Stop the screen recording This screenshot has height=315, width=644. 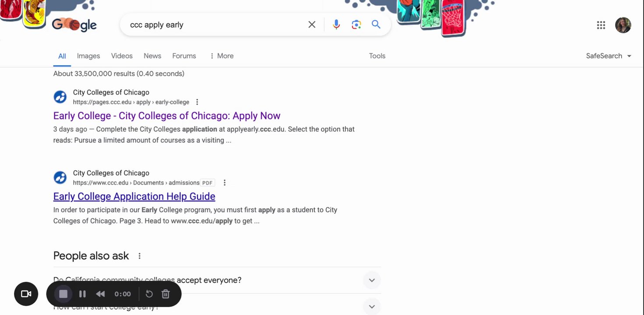pyautogui.click(x=63, y=294)
